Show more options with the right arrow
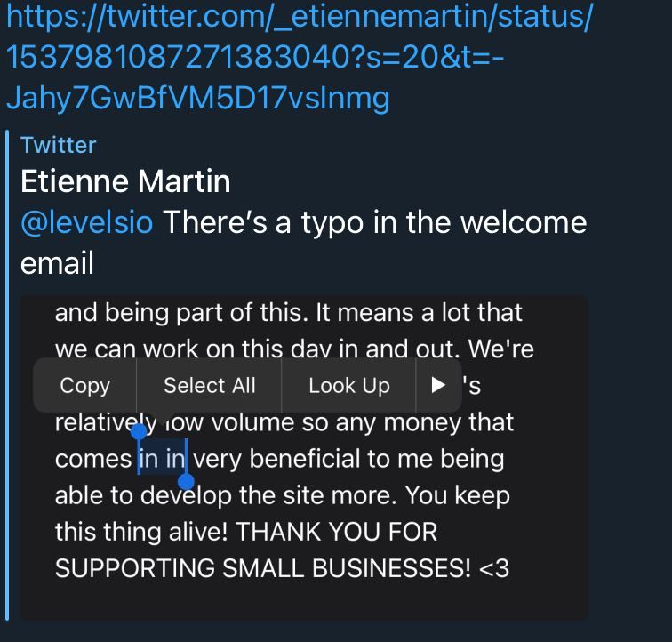This screenshot has width=672, height=642. coord(438,385)
